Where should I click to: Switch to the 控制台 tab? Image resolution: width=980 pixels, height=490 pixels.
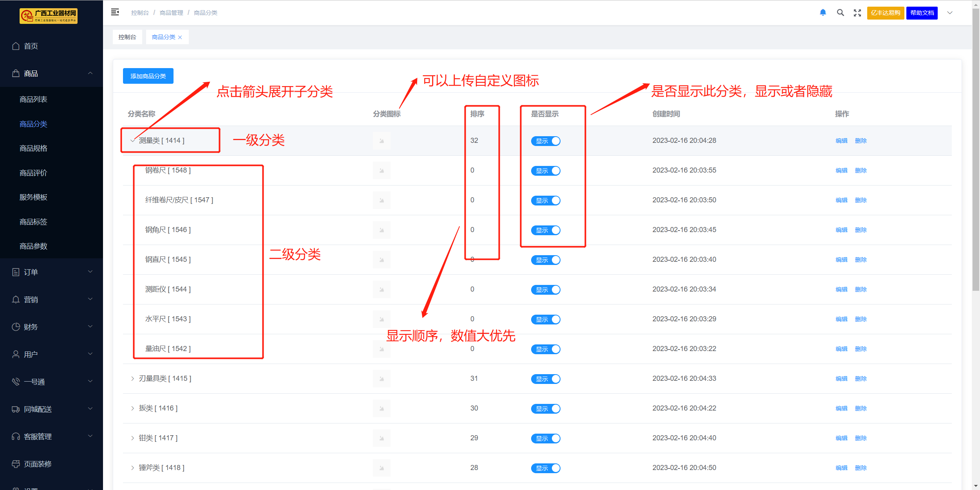pyautogui.click(x=127, y=37)
